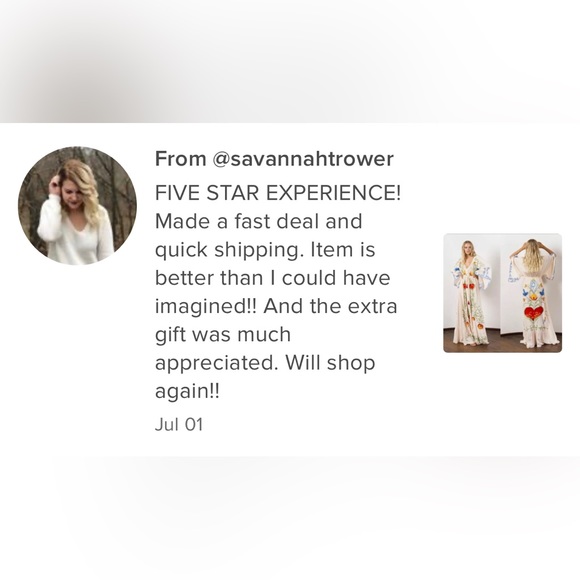The height and width of the screenshot is (580, 580).
Task: Open savannahtrower's round profile photo
Action: (77, 206)
